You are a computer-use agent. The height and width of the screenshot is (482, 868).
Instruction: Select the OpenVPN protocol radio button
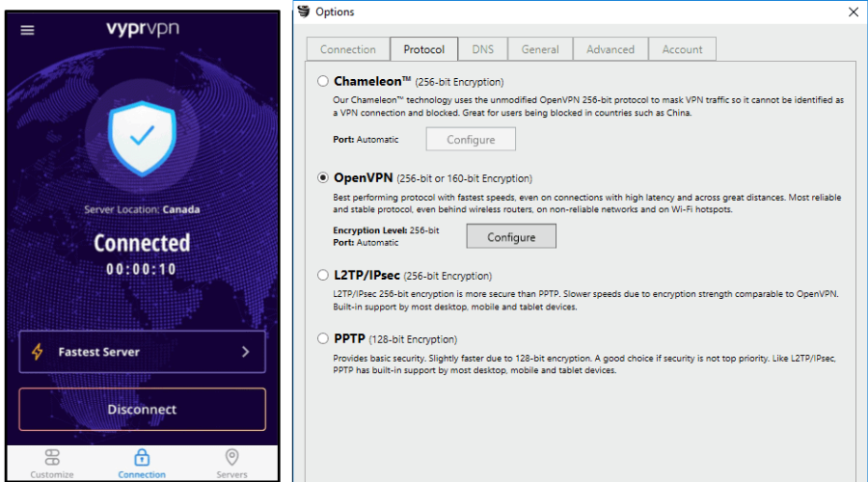323,177
